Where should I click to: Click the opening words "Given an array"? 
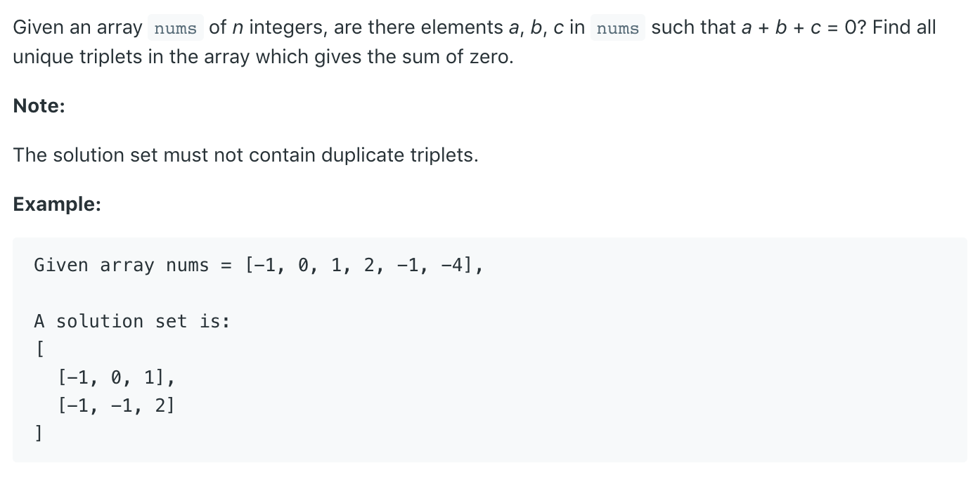77,28
